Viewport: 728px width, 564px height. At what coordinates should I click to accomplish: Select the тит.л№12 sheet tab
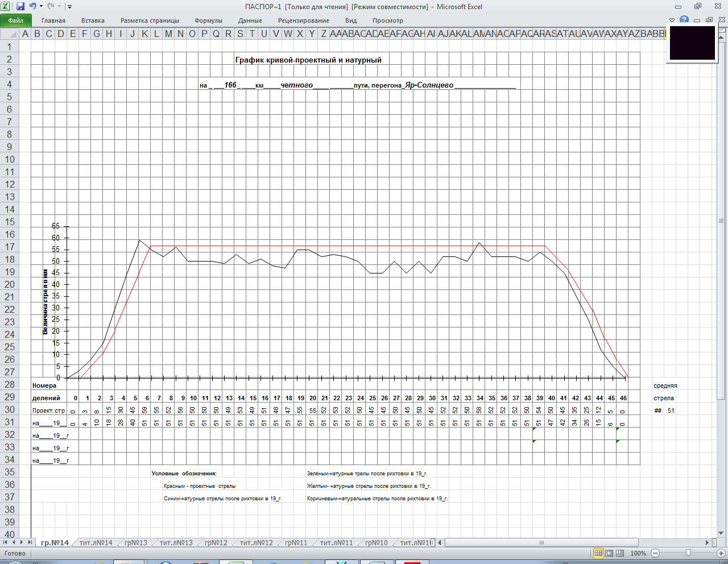coord(256,542)
